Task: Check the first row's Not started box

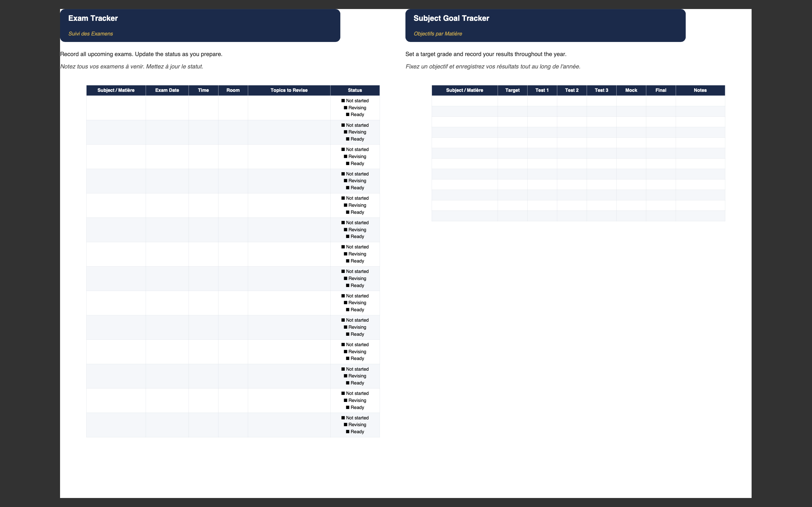Action: click(343, 101)
